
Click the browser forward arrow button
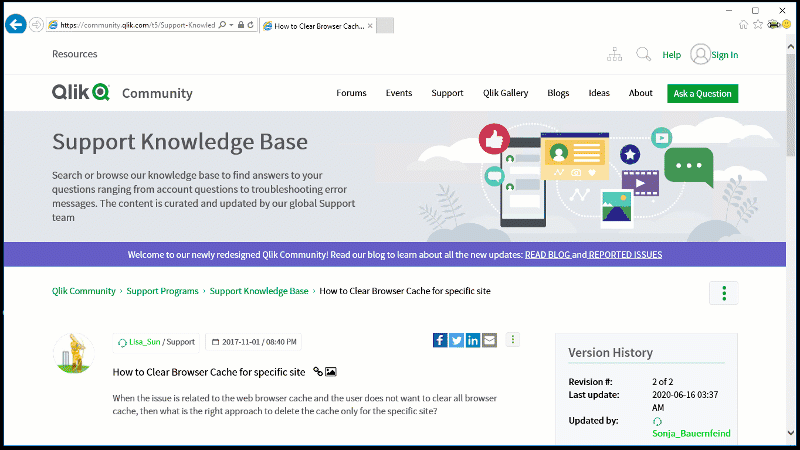coord(36,24)
